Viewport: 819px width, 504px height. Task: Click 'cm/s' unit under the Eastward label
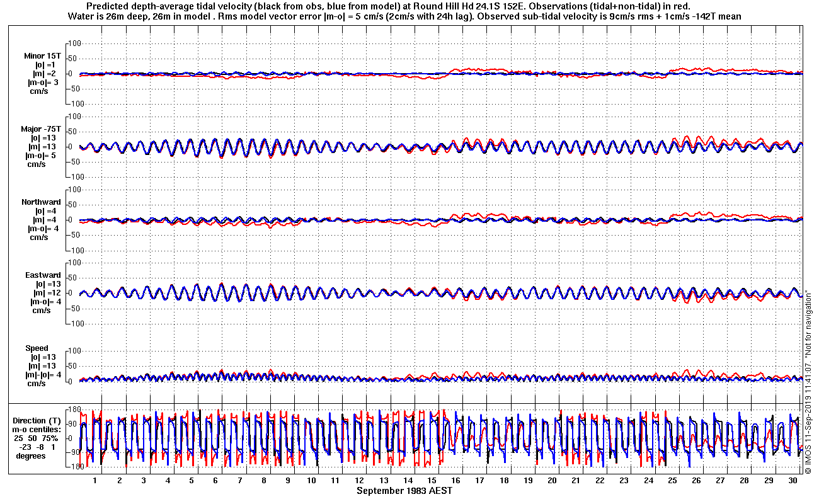point(42,311)
